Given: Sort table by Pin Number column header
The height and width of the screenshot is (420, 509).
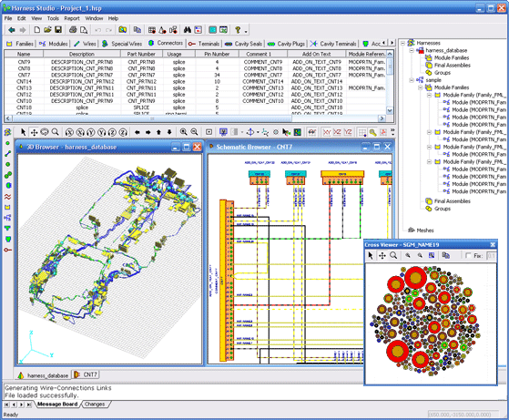Looking at the screenshot, I should (217, 54).
